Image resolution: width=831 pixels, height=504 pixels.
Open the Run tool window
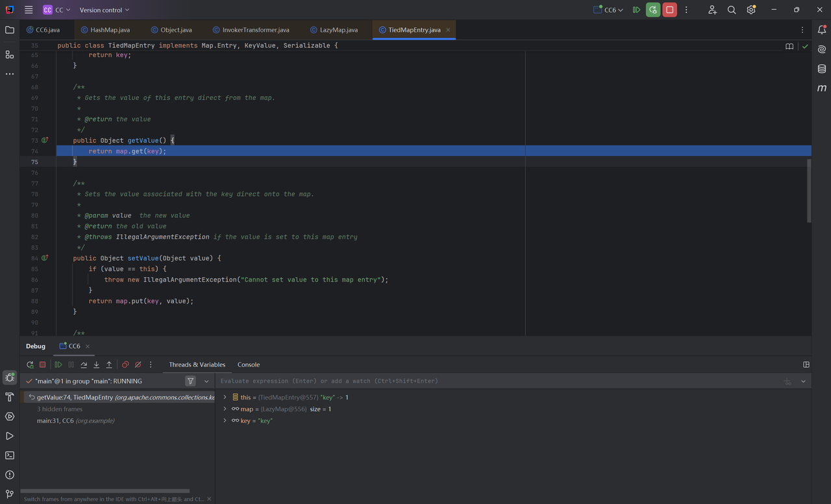pos(10,436)
